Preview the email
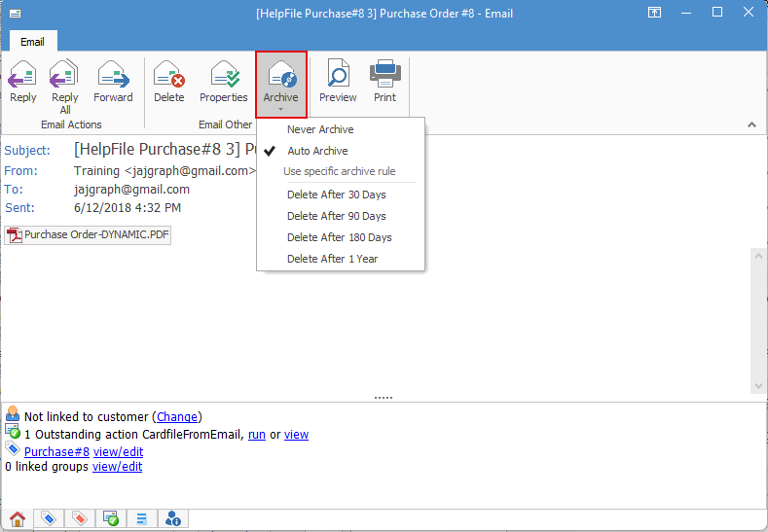The height and width of the screenshot is (532, 768). [x=338, y=82]
